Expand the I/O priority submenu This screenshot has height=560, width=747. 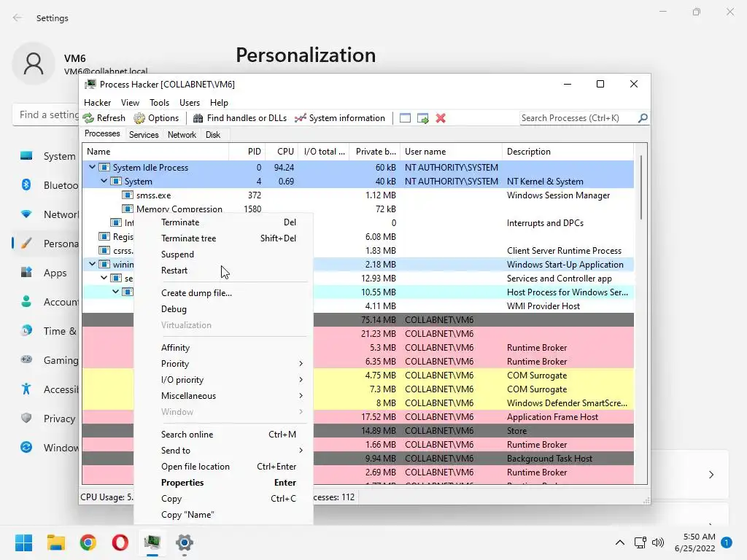[x=301, y=380]
